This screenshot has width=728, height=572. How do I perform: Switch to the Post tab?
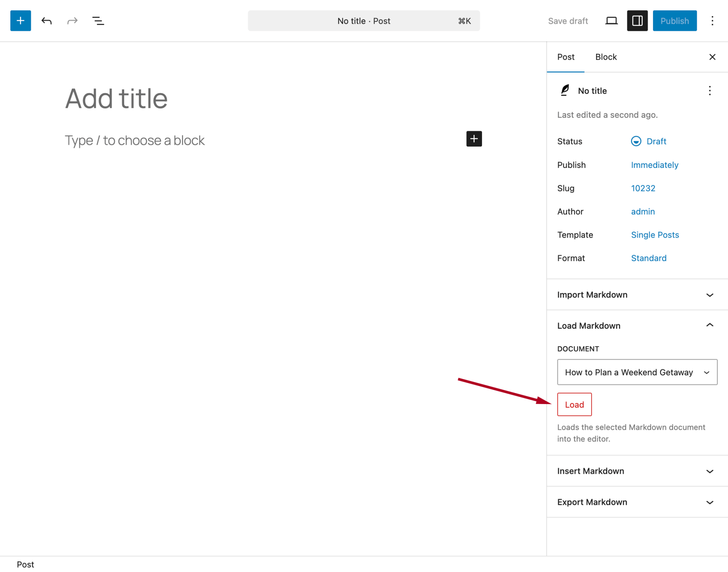pos(566,57)
